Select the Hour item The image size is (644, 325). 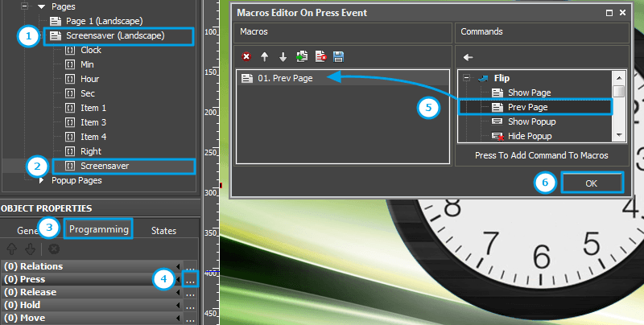pyautogui.click(x=89, y=79)
